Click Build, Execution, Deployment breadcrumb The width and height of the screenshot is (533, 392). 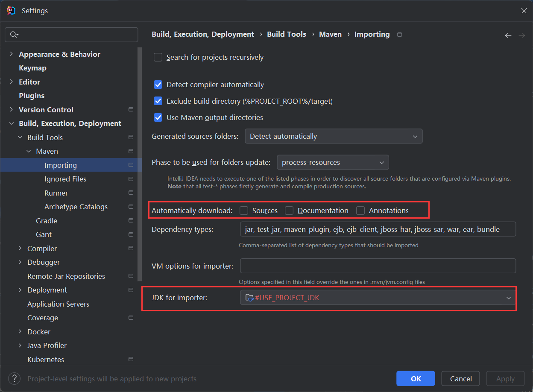click(203, 34)
